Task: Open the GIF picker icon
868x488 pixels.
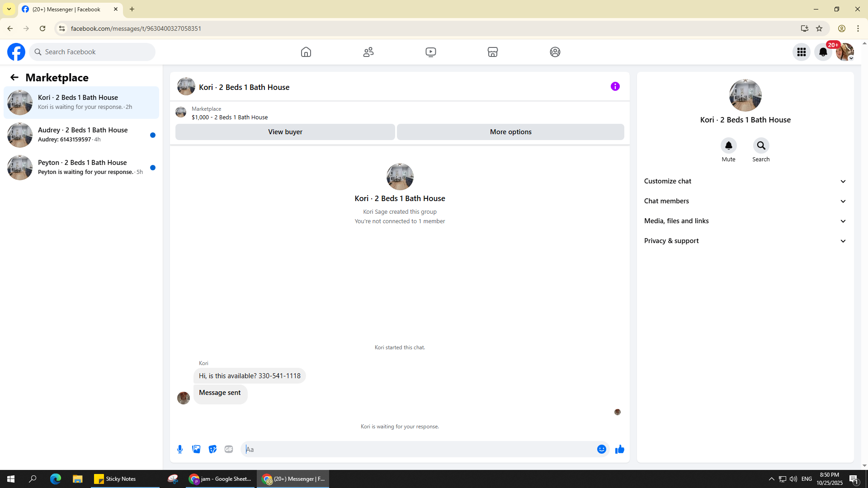Action: [229, 449]
